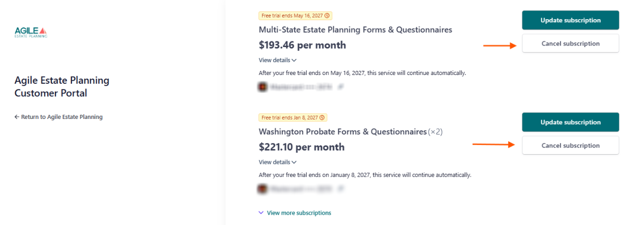Click the clock icon on Jan 8 trial badge

[322, 117]
